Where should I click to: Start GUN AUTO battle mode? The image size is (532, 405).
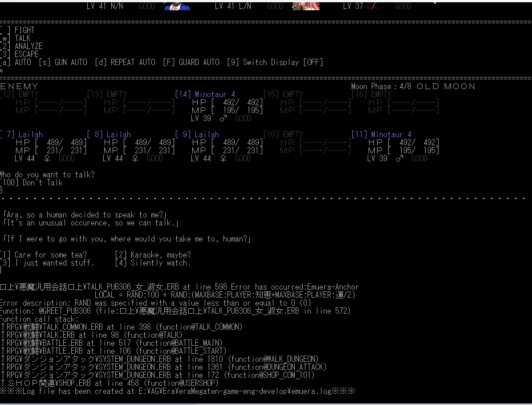pos(63,62)
